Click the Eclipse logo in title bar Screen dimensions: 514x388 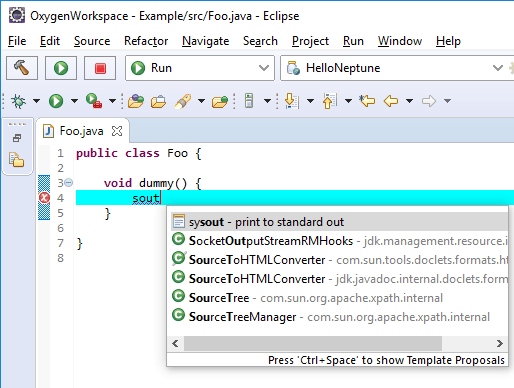pyautogui.click(x=16, y=15)
